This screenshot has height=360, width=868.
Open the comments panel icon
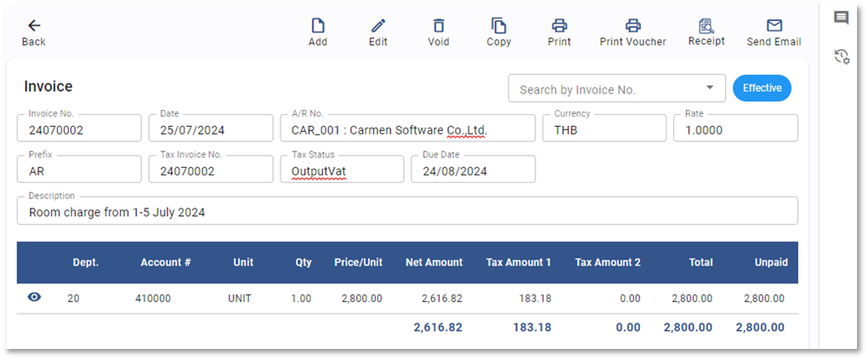pos(841,18)
